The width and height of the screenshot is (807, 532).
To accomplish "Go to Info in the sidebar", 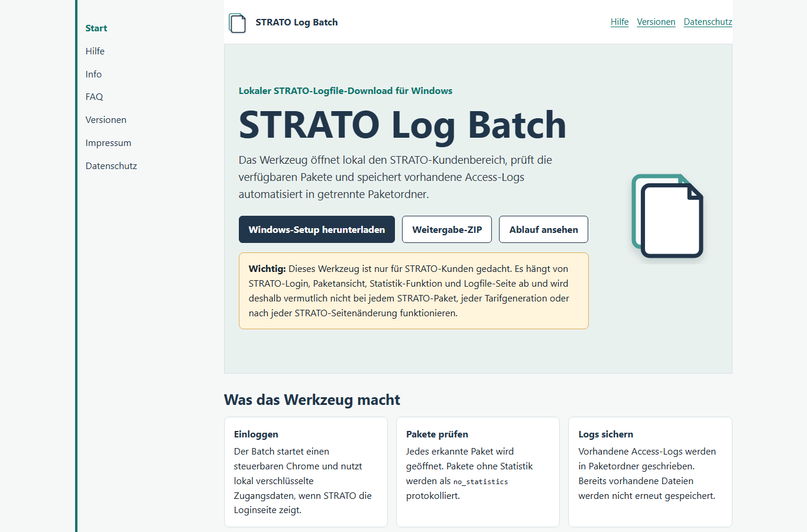I will 93,74.
